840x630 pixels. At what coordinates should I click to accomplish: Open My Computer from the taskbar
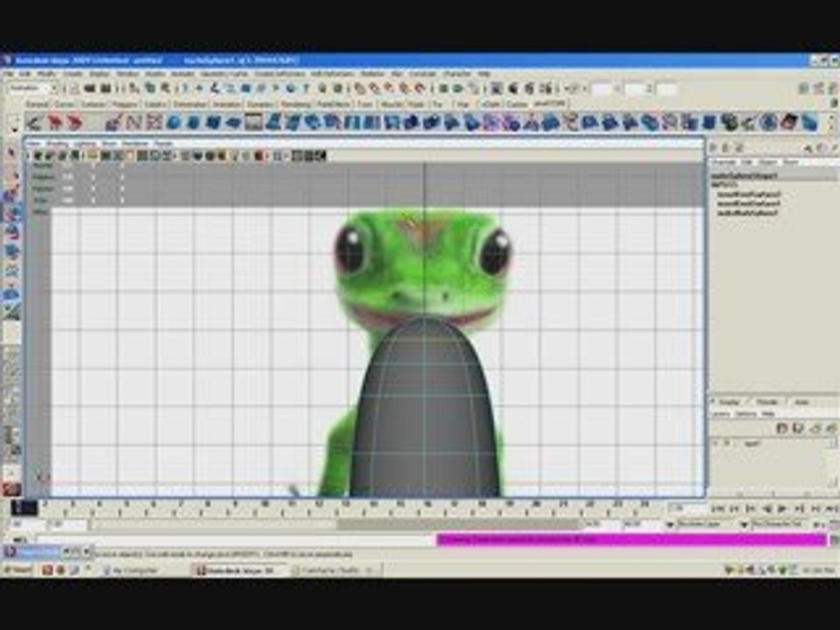pyautogui.click(x=136, y=570)
